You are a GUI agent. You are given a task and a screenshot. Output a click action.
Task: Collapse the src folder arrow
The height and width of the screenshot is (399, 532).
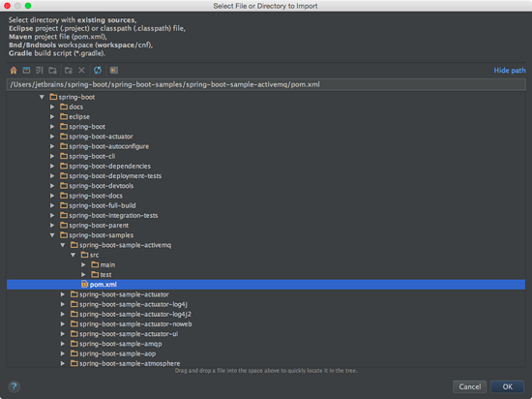click(x=74, y=255)
